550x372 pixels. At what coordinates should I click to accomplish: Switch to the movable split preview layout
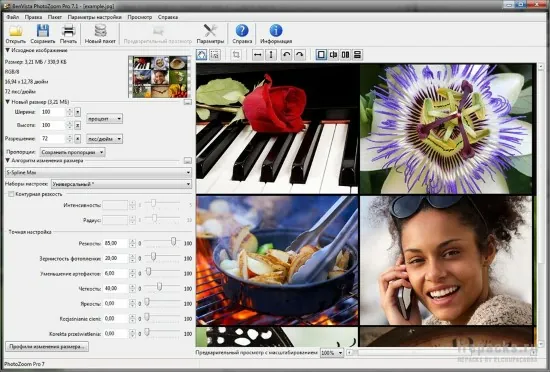(x=333, y=55)
